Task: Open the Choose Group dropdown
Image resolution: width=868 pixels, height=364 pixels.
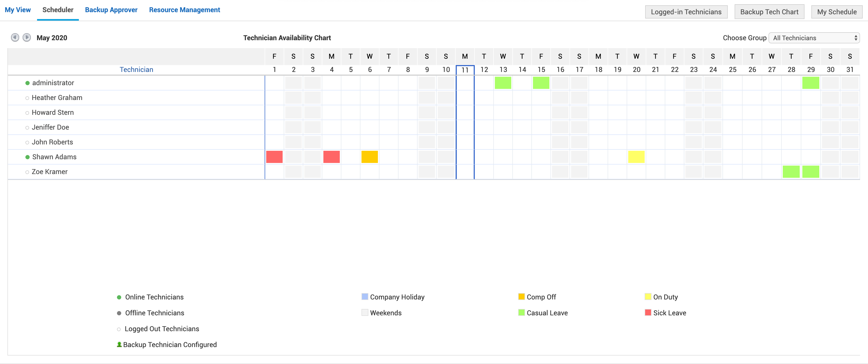Action: click(x=814, y=38)
